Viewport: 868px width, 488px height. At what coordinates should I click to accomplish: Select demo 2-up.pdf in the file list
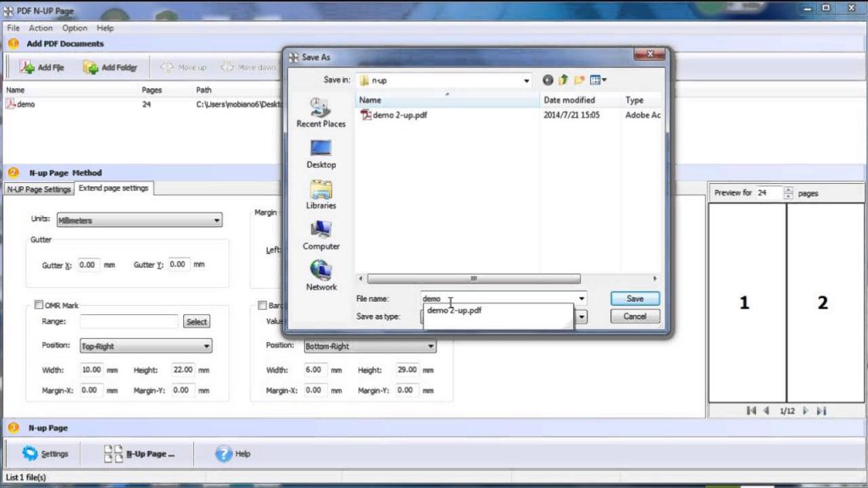pos(399,114)
